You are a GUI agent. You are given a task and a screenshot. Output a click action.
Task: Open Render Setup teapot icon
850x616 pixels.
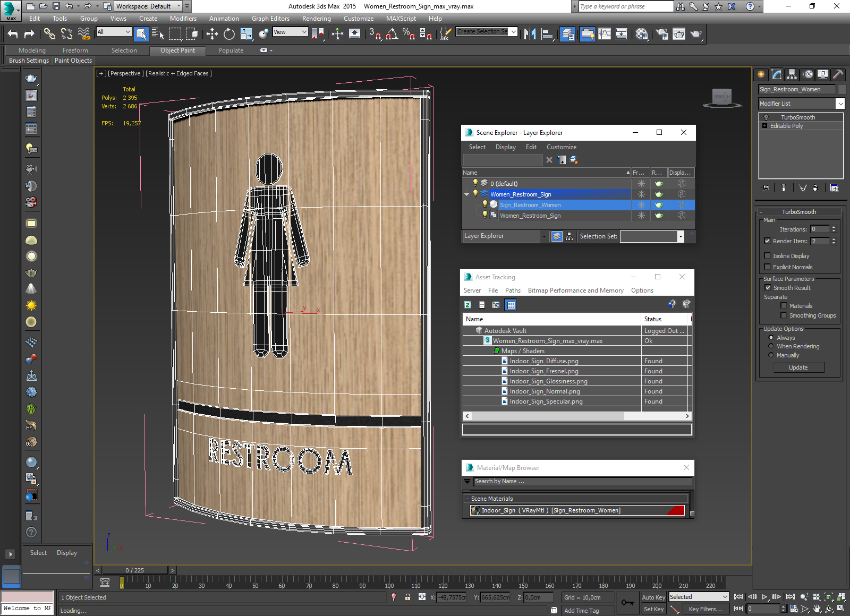(x=662, y=34)
